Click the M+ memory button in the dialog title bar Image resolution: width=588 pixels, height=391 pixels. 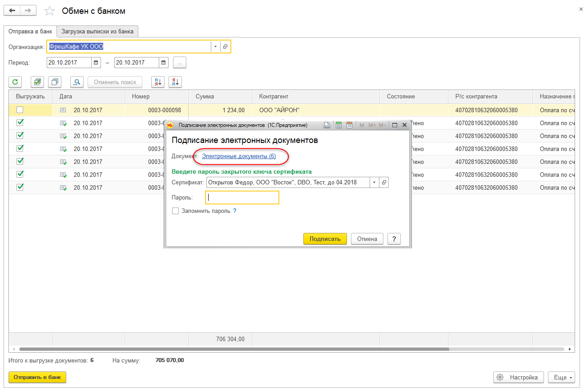coord(372,126)
